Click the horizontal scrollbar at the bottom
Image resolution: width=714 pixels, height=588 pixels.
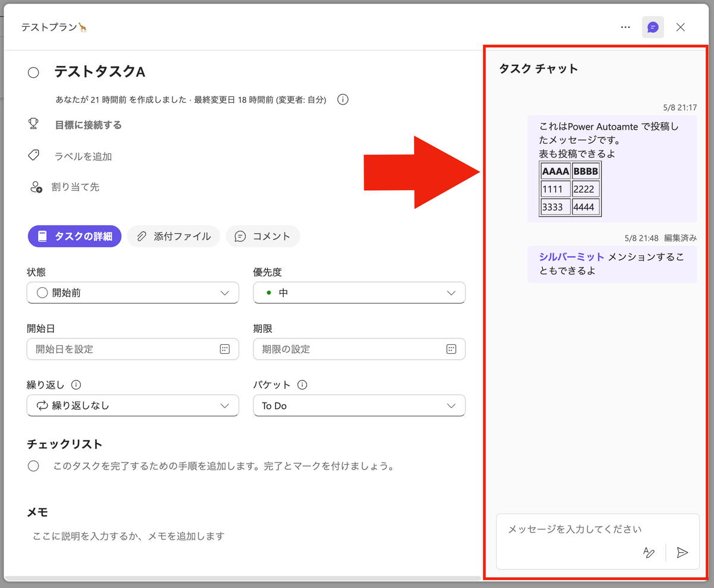click(242, 578)
